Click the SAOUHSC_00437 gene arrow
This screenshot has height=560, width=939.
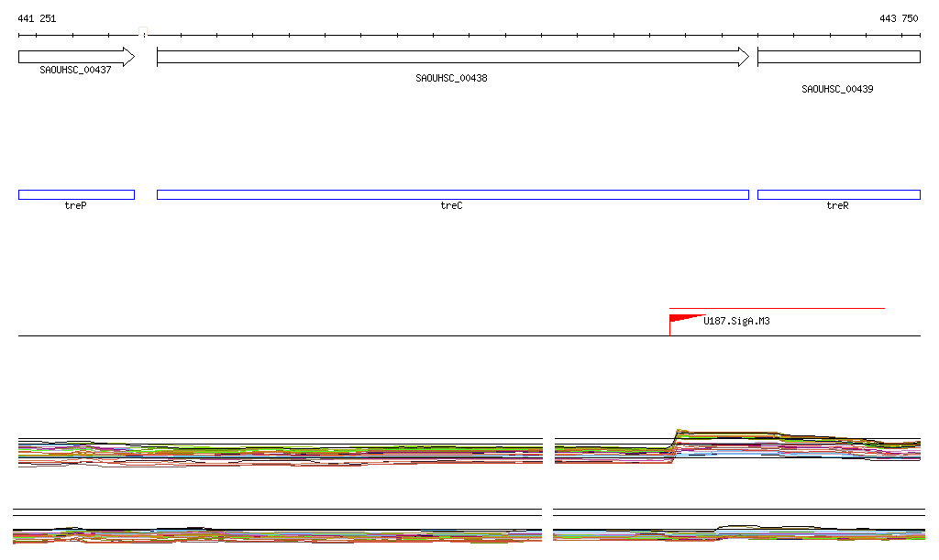pos(77,57)
